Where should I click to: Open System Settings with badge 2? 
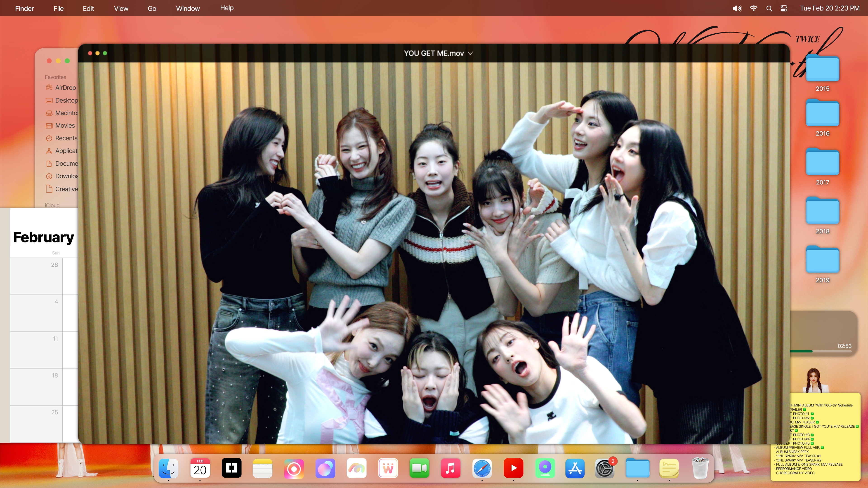pos(604,468)
